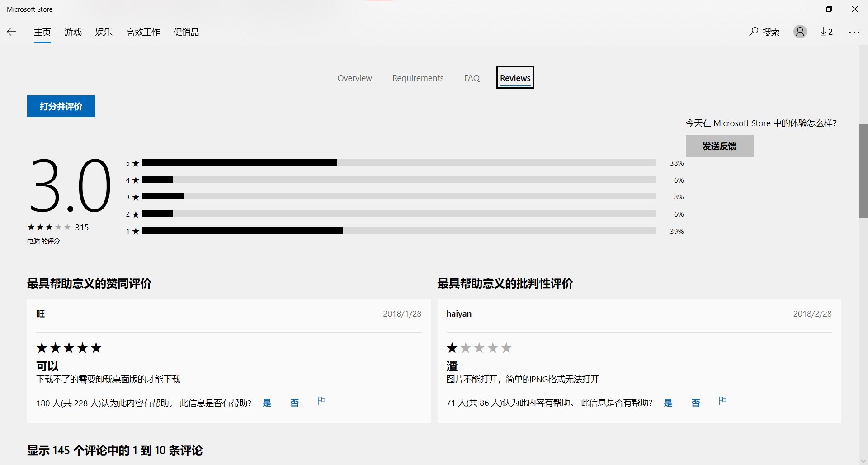The image size is (868, 465).
Task: Click 否 on 旺's review
Action: point(294,403)
